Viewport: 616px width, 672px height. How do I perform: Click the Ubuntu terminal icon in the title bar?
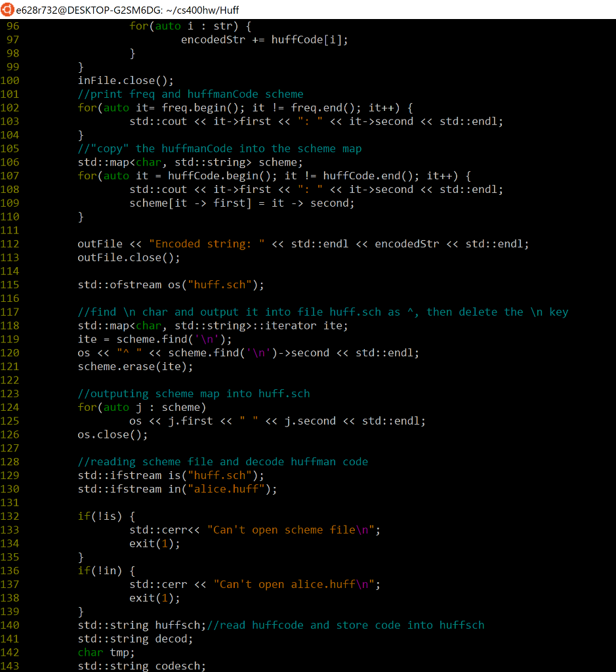[x=7, y=10]
